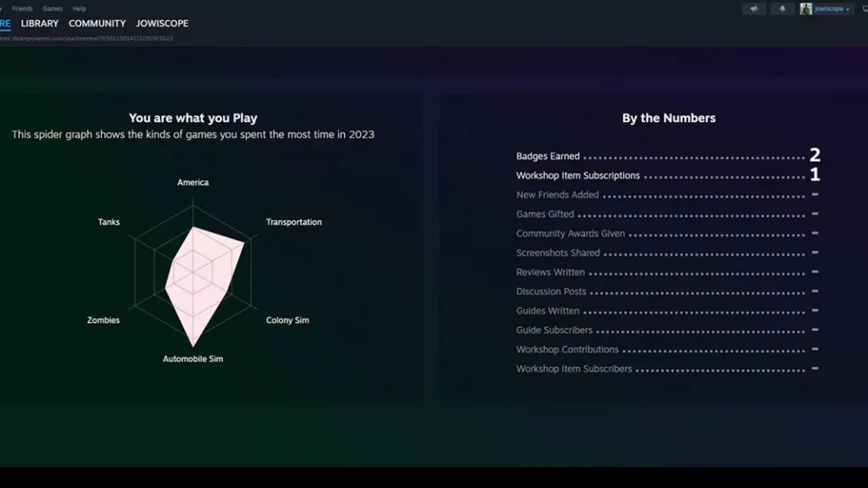Click the Discussion Posts row
The height and width of the screenshot is (488, 868).
(x=668, y=291)
